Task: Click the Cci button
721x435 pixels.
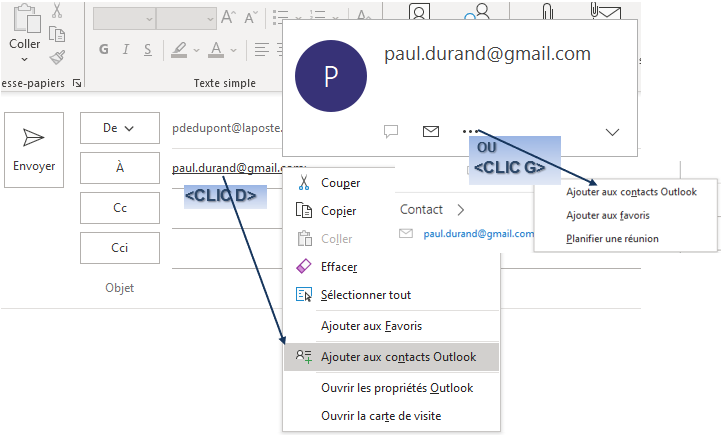Action: tap(120, 248)
